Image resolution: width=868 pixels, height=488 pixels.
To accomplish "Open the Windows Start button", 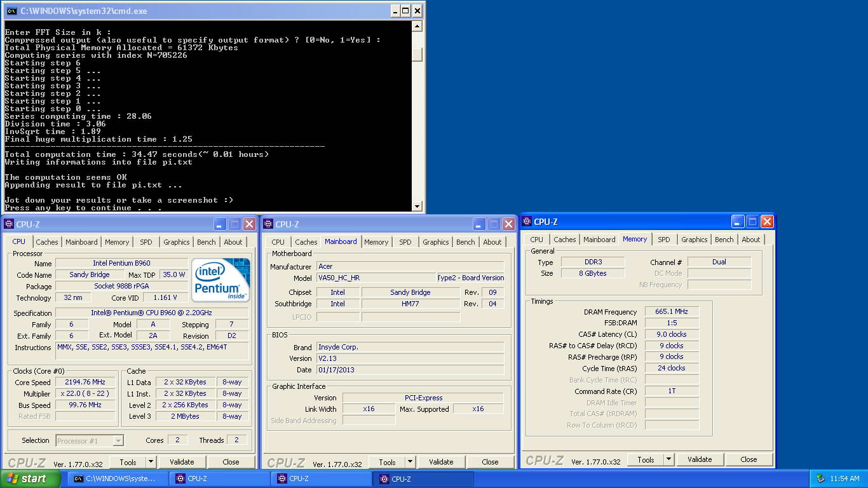I will point(31,478).
